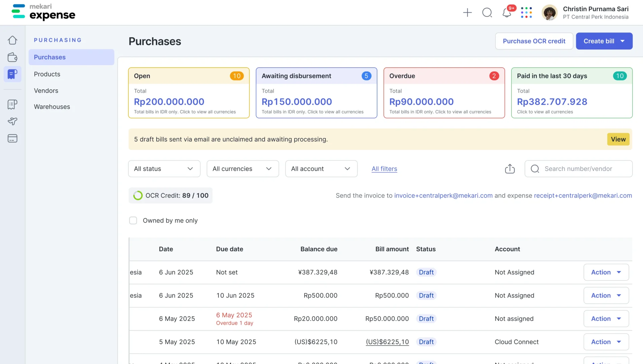Open the reimbursement receipt icon in sidebar

[x=12, y=104]
